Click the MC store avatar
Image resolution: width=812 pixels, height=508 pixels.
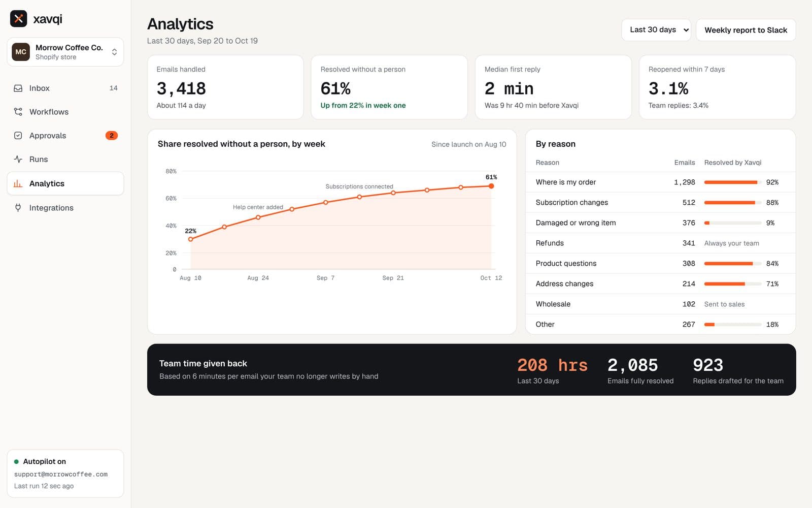[x=21, y=52]
